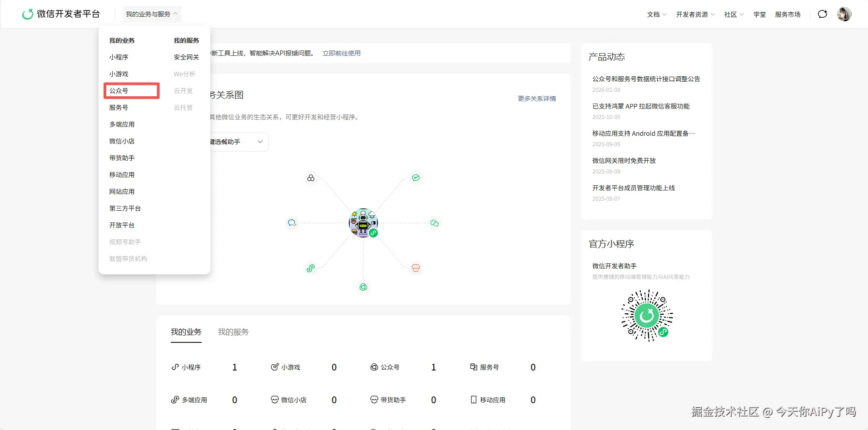Click the 微信开发者助手 QR code
The image size is (868, 430).
647,316
